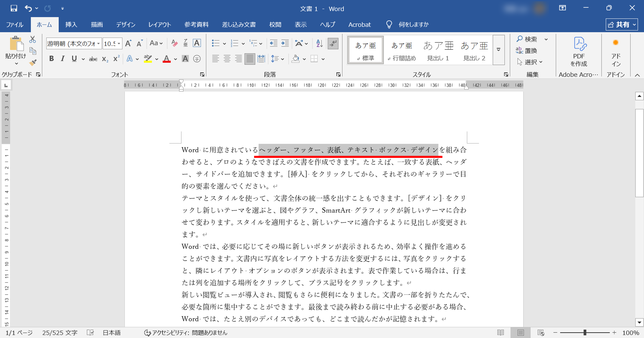Open the numbered list style dropdown
This screenshot has height=338, width=644.
click(243, 43)
